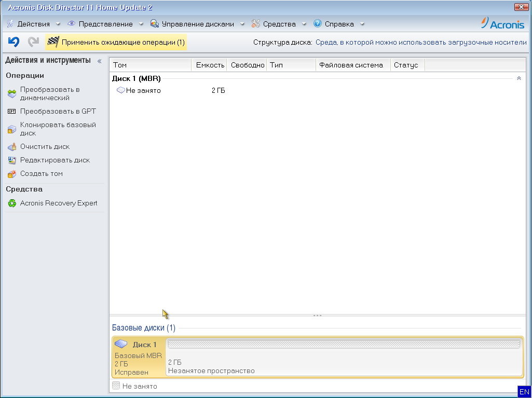
Task: Click the edit disk icon
Action: click(x=12, y=160)
